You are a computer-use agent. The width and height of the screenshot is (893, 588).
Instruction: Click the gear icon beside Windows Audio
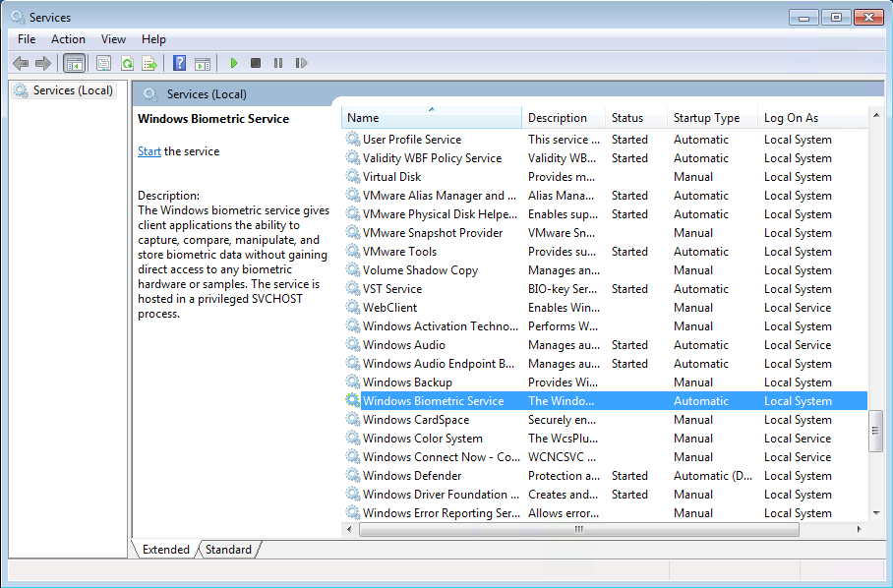pos(353,344)
